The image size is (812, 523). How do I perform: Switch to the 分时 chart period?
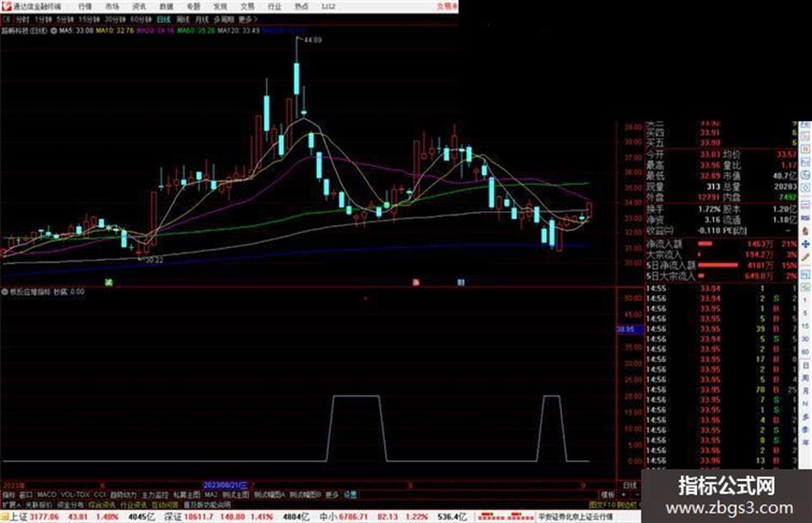click(x=21, y=19)
